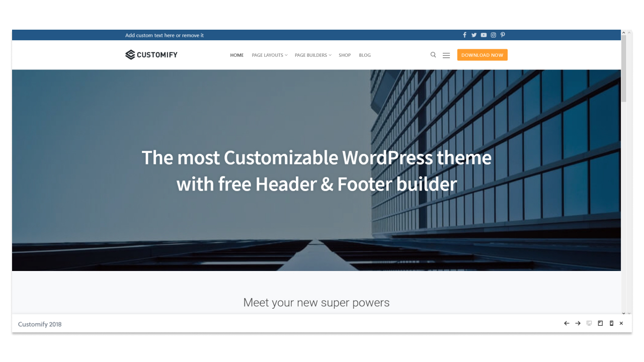Switch preview to desktop view
Viewport: 644px width, 362px height.
[x=589, y=323]
